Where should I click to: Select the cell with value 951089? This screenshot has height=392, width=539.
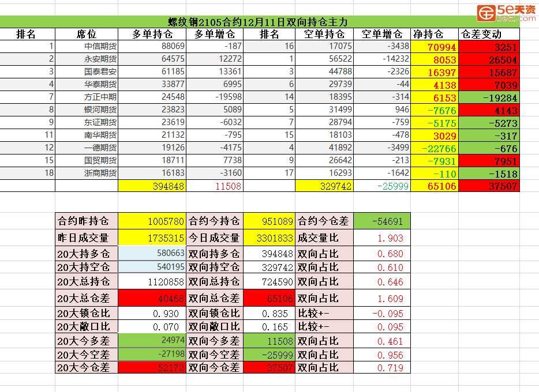269,221
